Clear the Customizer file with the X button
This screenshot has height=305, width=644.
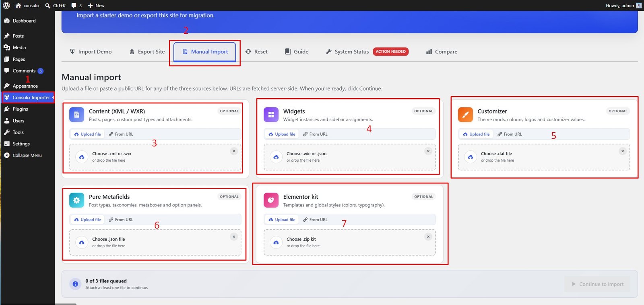(x=623, y=151)
